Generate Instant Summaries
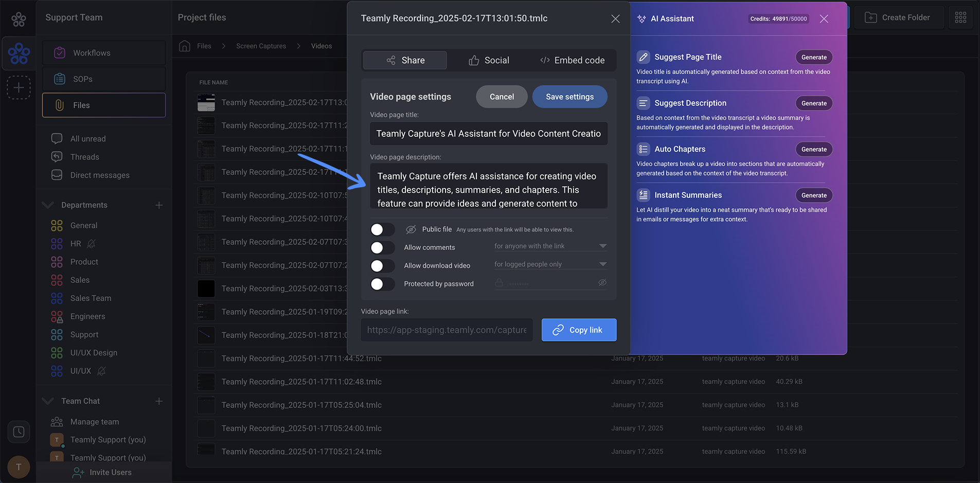Viewport: 980px width, 483px height. tap(814, 195)
